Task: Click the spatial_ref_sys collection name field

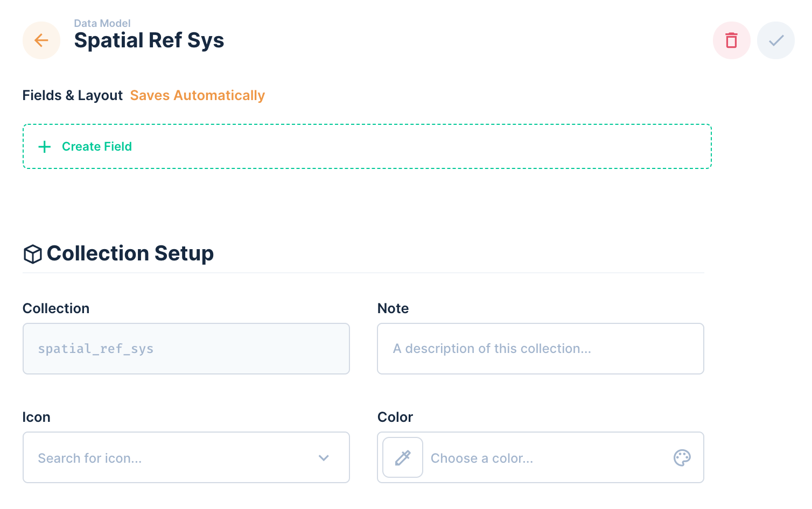Action: point(186,349)
